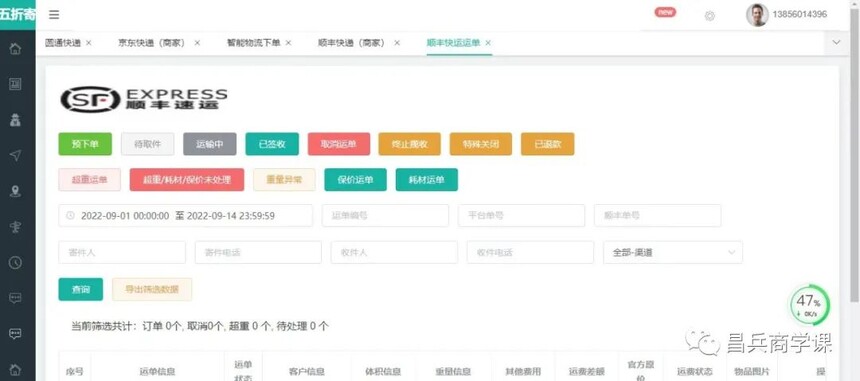Image resolution: width=860 pixels, height=381 pixels.
Task: Click the user avatar picture
Action: tap(757, 15)
